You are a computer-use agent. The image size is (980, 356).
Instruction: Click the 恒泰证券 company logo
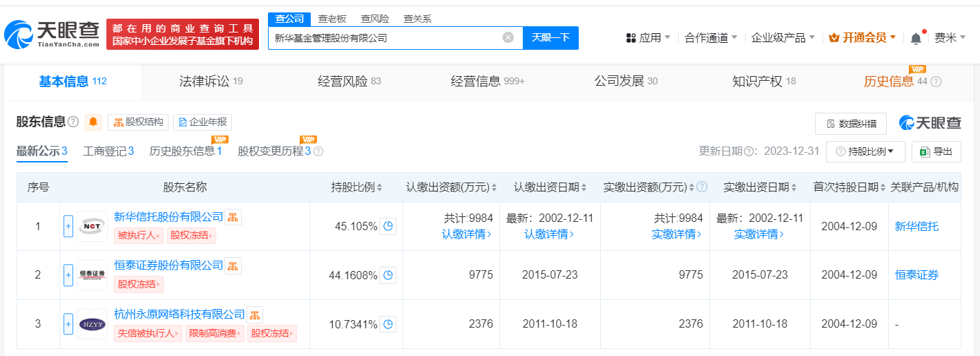[92, 275]
